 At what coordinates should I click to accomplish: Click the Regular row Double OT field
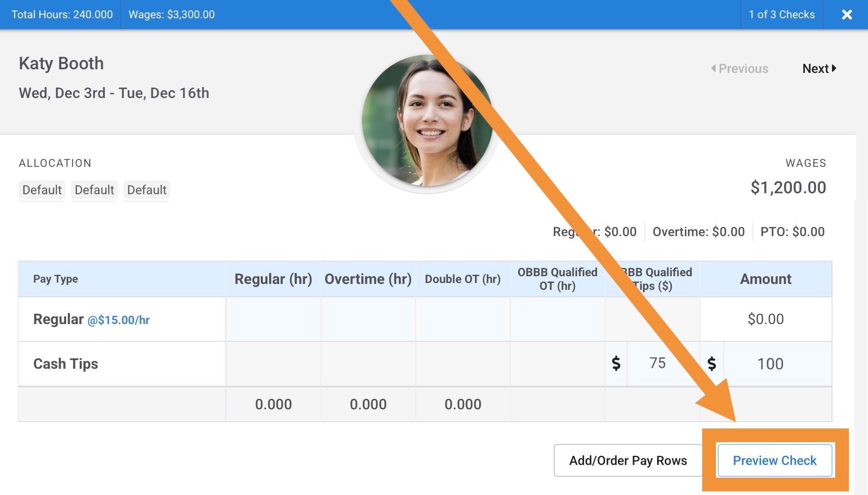point(463,319)
